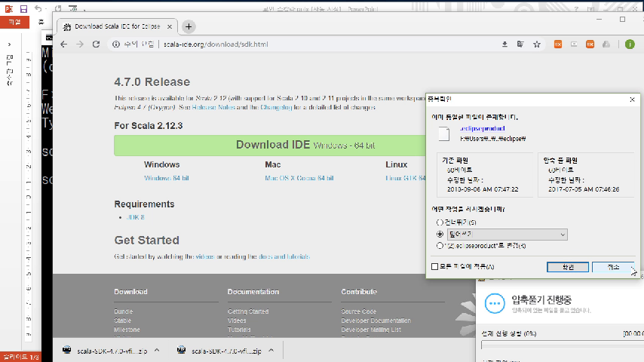The width and height of the screenshot is (644, 362).
Task: Open the PowerPoint File tab
Action: (15, 22)
